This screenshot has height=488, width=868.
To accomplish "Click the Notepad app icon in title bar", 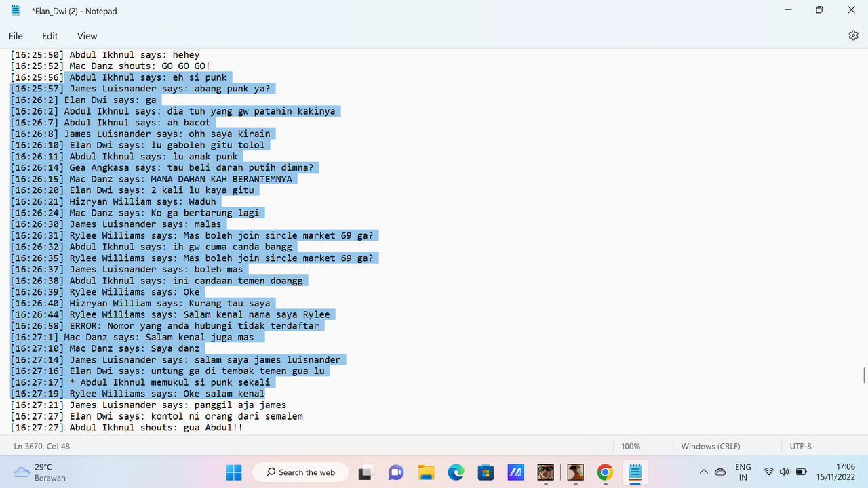I will point(16,10).
